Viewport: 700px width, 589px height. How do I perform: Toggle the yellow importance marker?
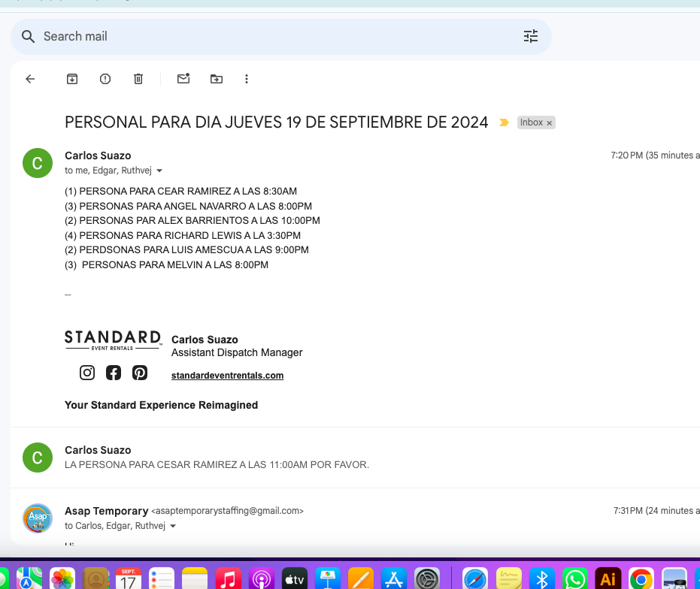tap(504, 122)
